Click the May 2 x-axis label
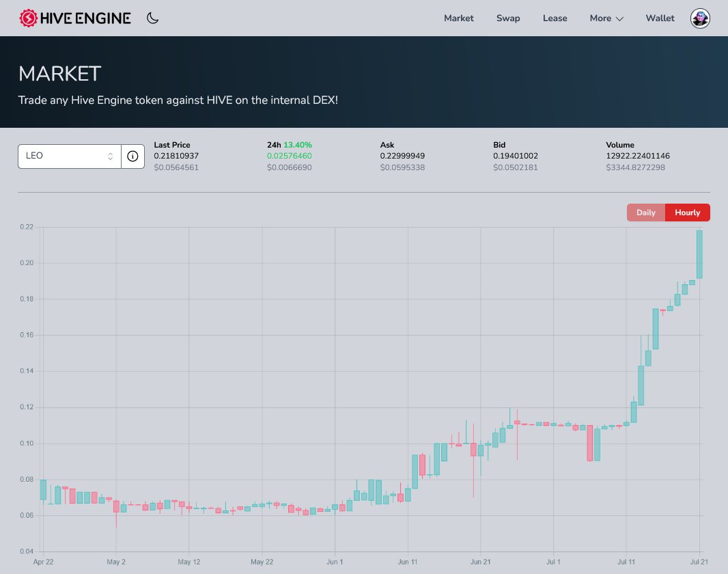The width and height of the screenshot is (728, 574). (x=116, y=562)
